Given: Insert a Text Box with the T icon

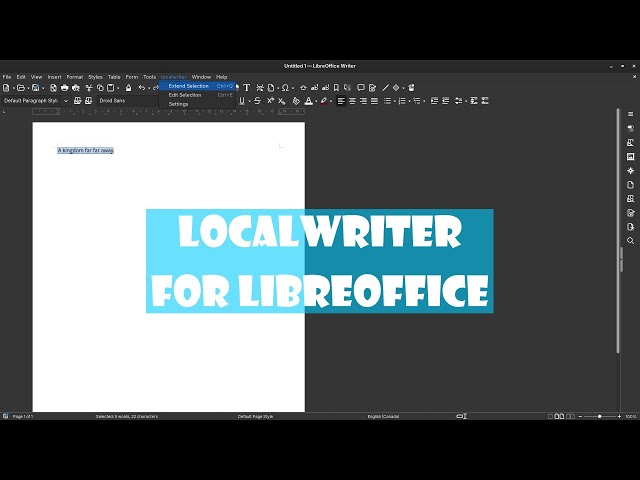Looking at the screenshot, I should pos(247,88).
